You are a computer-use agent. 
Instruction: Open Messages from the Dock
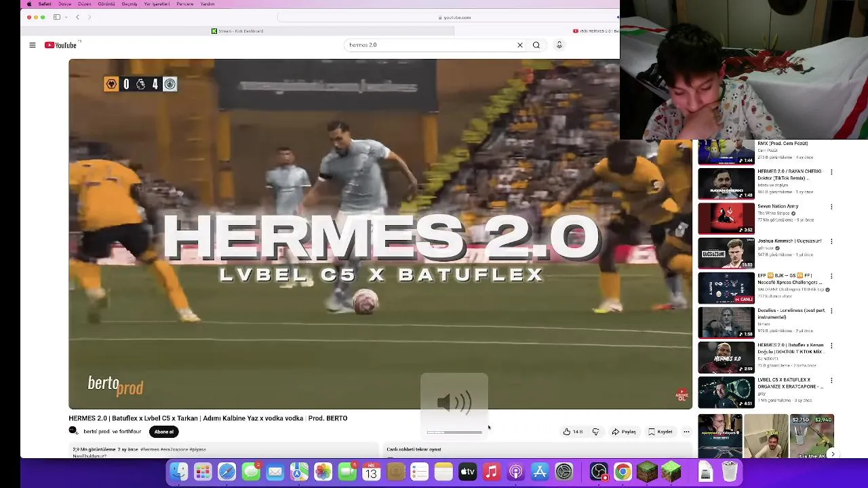coord(251,472)
